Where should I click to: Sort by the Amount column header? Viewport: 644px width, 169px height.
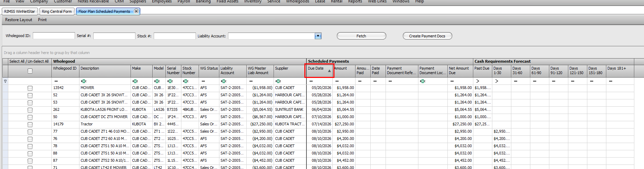click(344, 71)
